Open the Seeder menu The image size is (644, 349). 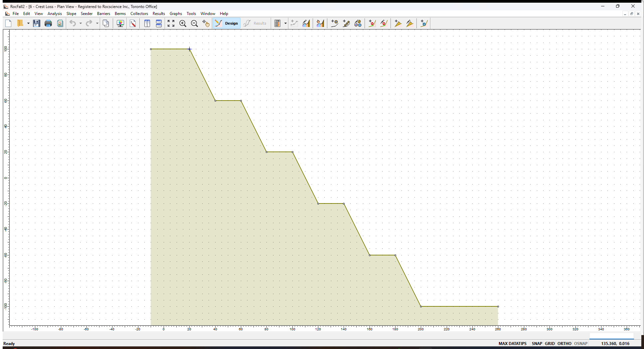point(86,14)
